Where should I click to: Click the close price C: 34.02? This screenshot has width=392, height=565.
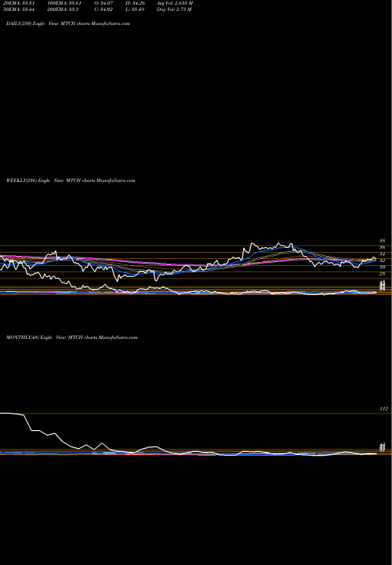(103, 9)
